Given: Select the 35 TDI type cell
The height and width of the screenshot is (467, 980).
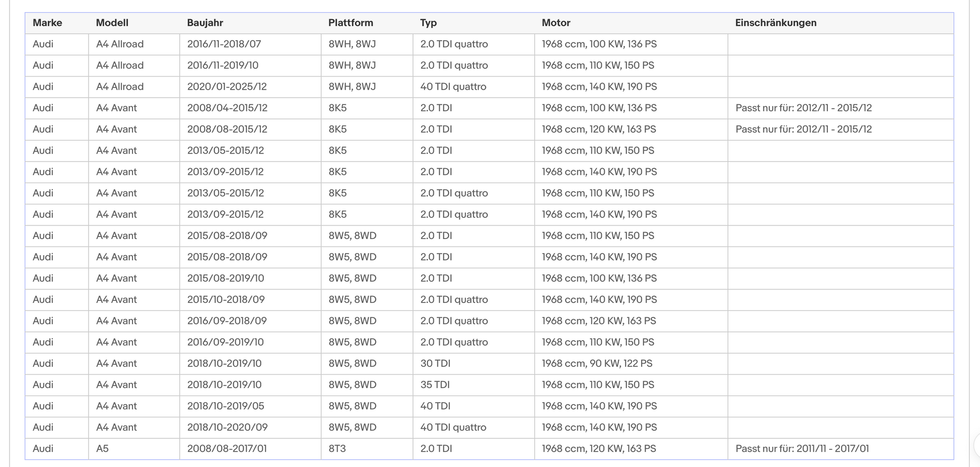Looking at the screenshot, I should click(x=473, y=384).
